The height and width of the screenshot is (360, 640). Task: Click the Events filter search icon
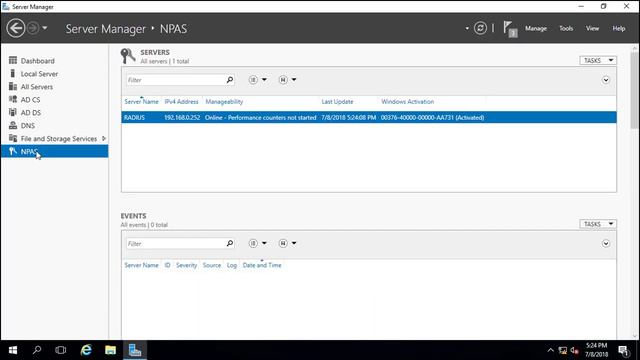coord(230,244)
